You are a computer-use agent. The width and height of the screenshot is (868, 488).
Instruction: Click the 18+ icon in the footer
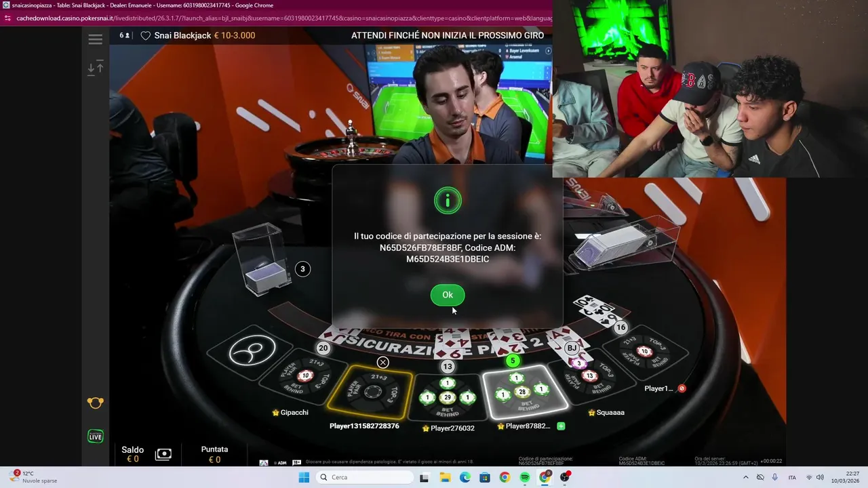(x=296, y=462)
